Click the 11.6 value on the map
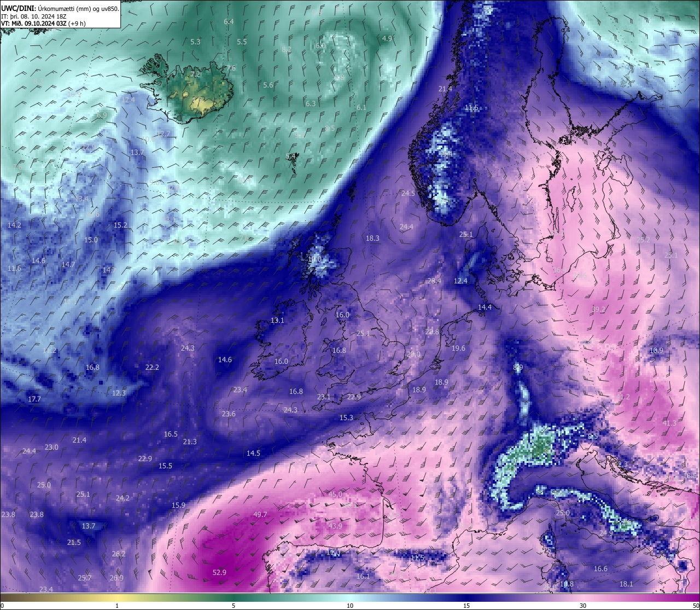 14,268
